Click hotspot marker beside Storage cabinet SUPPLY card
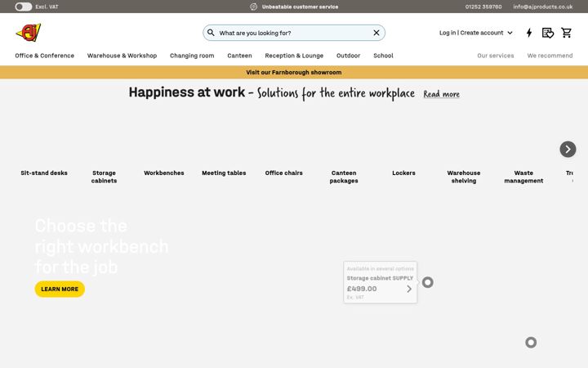This screenshot has width=588, height=368. (427, 282)
